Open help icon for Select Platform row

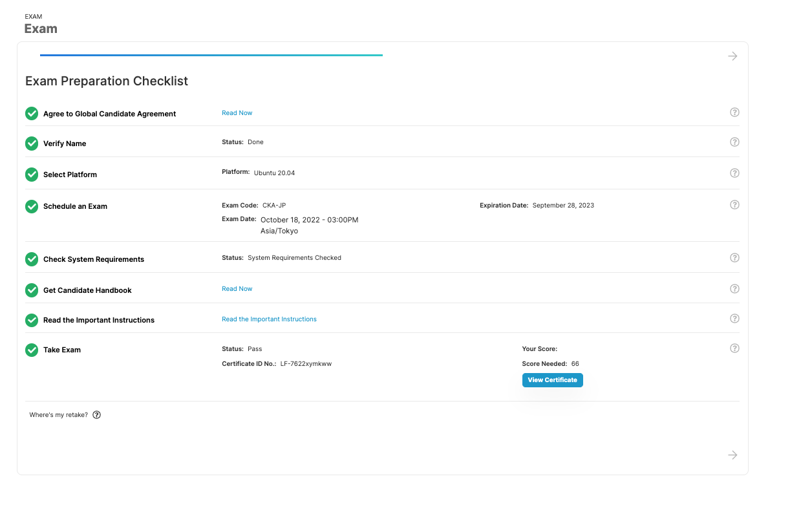tap(734, 173)
